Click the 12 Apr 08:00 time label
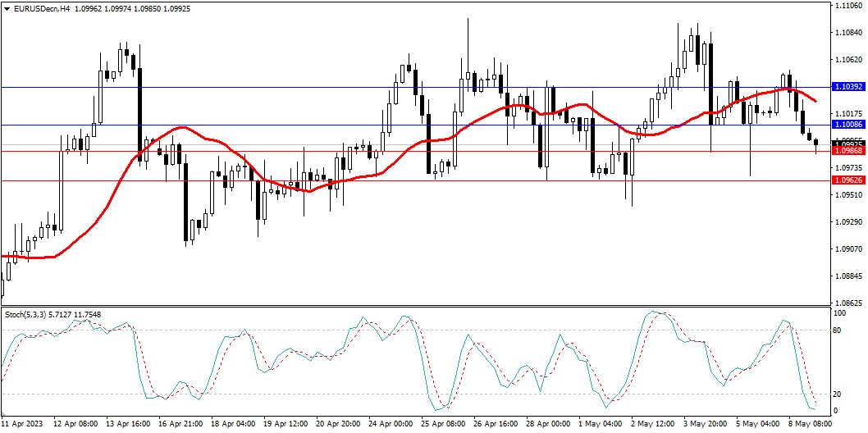This screenshot has height=433, width=868. click(x=75, y=424)
